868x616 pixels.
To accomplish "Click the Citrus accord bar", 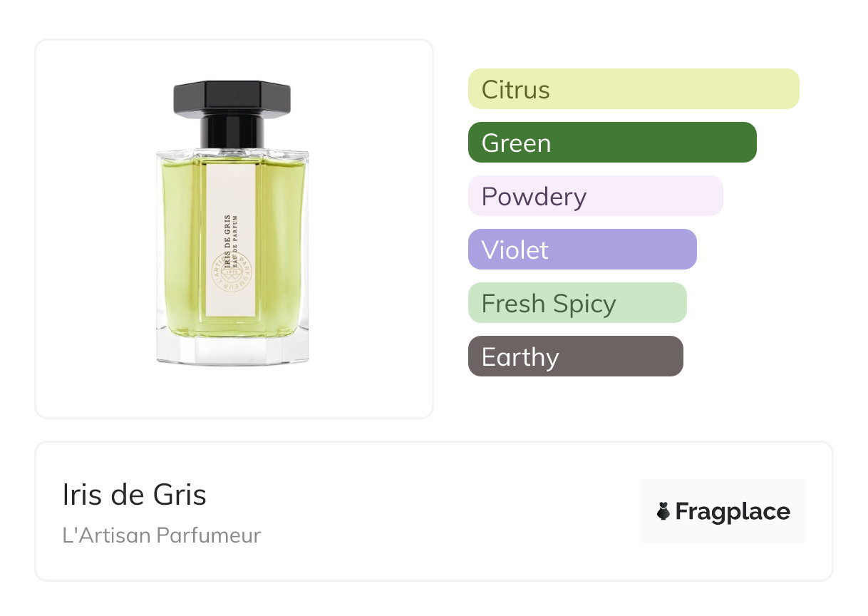I will click(634, 89).
